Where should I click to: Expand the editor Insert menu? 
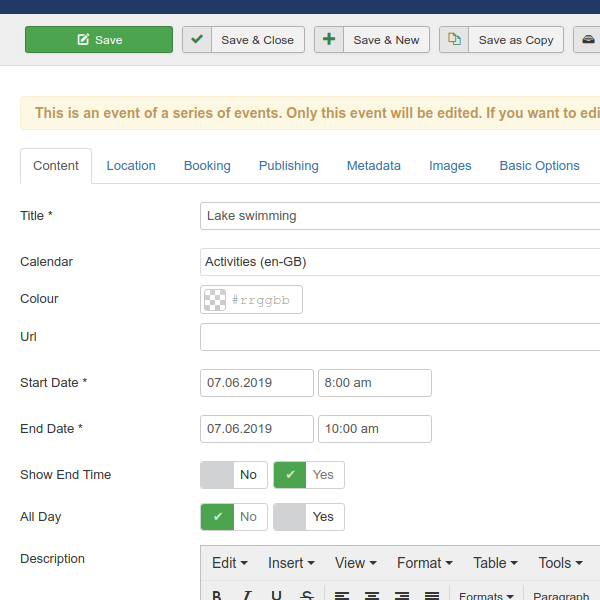pyautogui.click(x=291, y=563)
